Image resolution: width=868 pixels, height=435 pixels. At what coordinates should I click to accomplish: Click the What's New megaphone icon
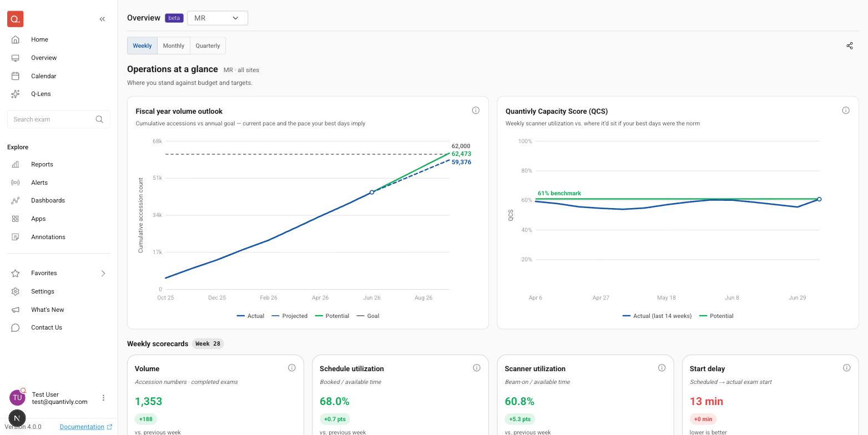click(x=16, y=310)
